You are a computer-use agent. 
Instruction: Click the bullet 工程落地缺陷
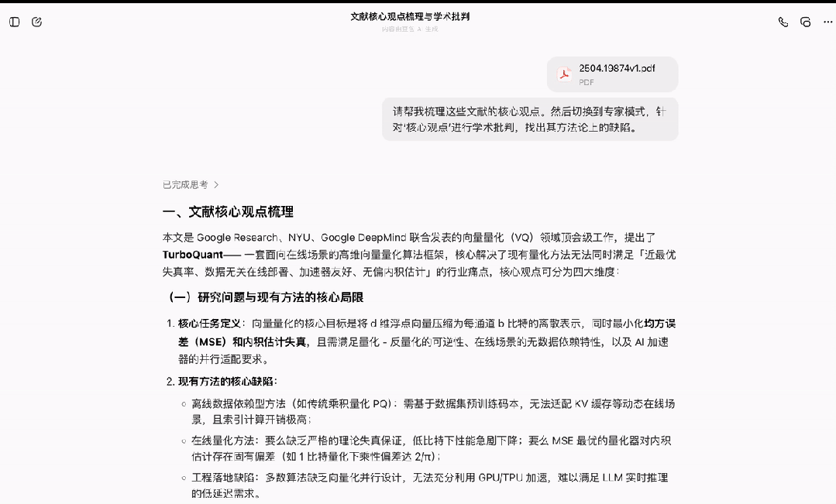click(x=430, y=485)
